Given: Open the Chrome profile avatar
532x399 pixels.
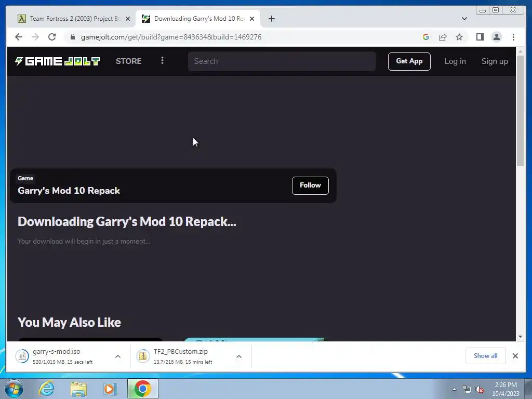Looking at the screenshot, I should point(496,37).
